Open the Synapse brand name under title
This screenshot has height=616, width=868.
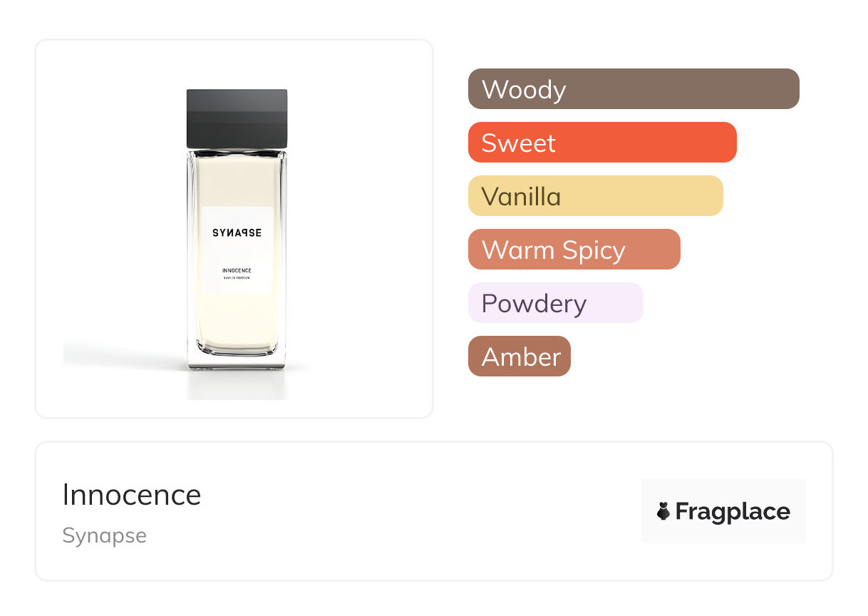coord(104,535)
